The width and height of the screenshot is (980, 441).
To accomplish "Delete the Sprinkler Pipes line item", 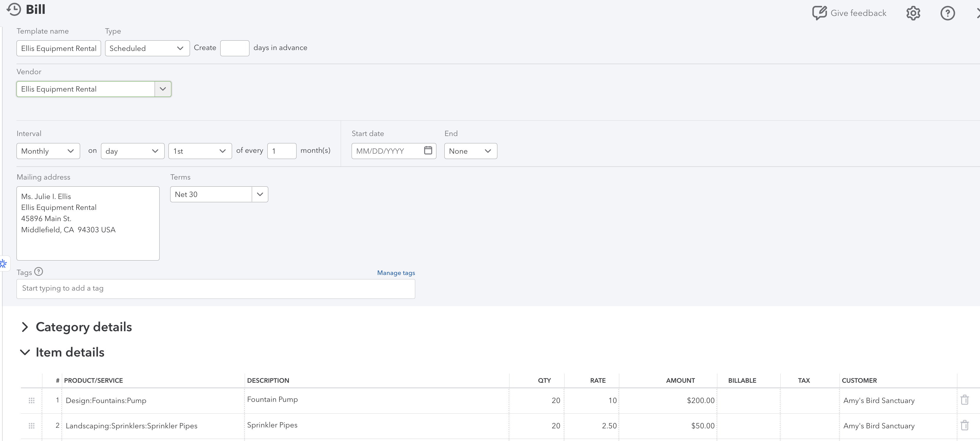I will [x=964, y=425].
